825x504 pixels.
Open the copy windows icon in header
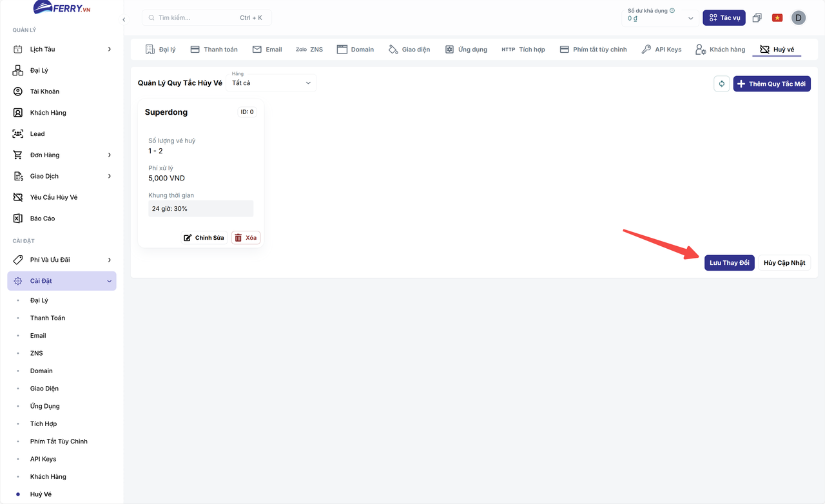[757, 18]
